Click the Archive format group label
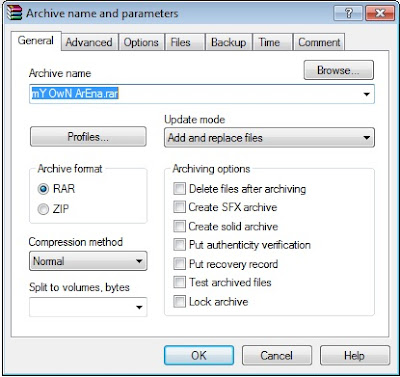Image resolution: width=400 pixels, height=377 pixels. 70,168
